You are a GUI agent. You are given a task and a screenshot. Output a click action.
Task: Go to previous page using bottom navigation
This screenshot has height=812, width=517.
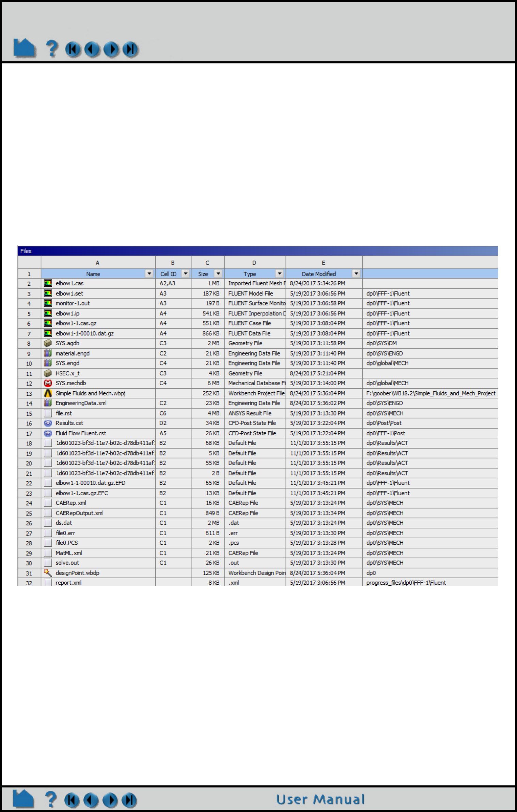[x=91, y=800]
